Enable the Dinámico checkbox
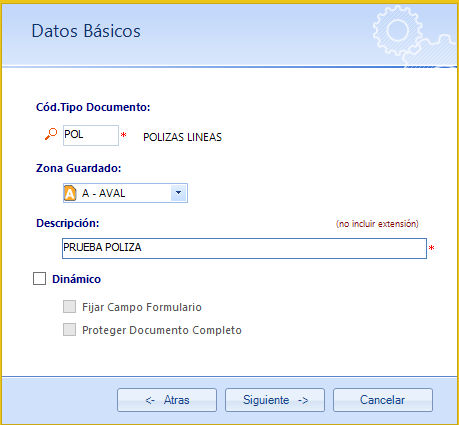 pos(39,278)
